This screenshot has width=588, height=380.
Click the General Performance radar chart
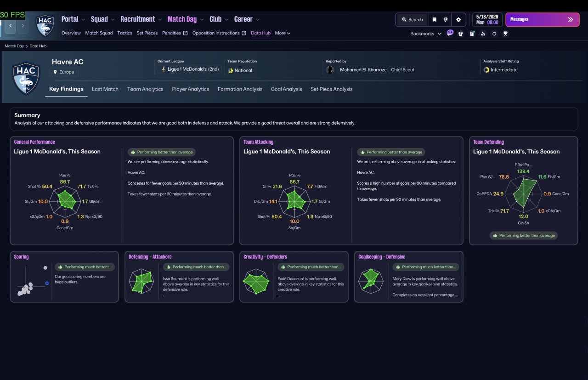tap(65, 201)
